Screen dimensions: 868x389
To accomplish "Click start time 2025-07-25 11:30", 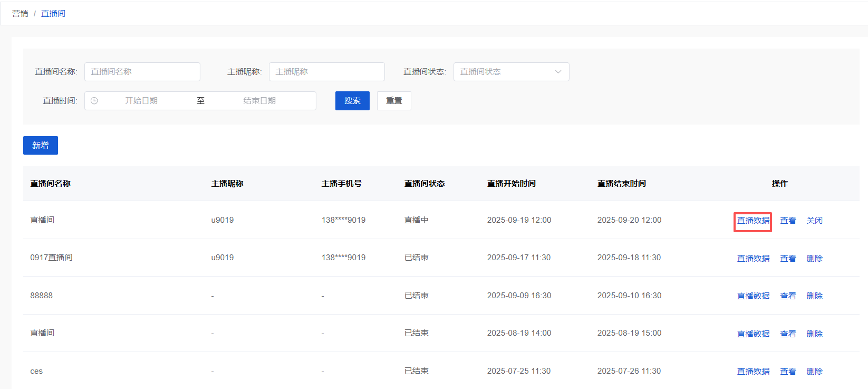I will pyautogui.click(x=519, y=371).
